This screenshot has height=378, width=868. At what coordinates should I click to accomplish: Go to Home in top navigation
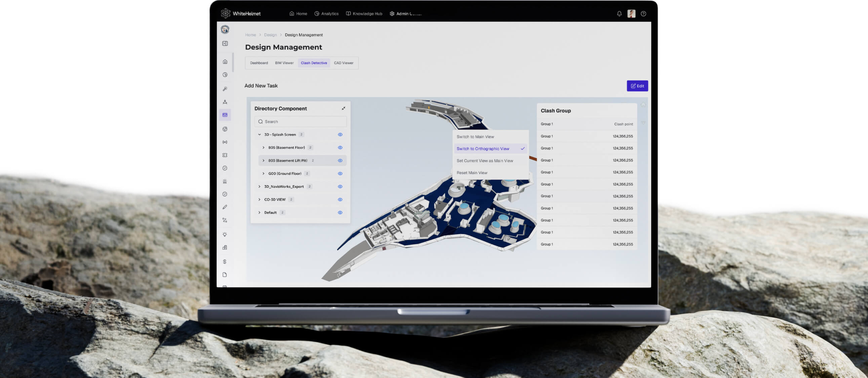(x=298, y=14)
